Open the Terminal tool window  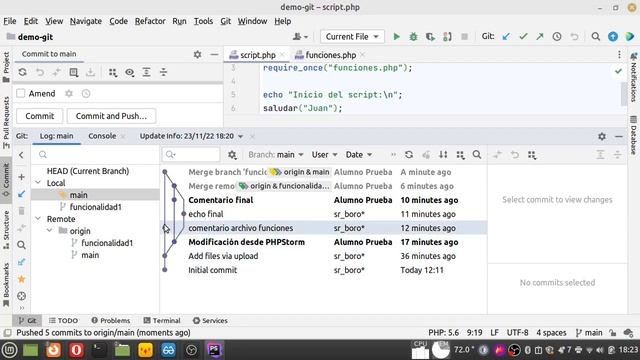click(162, 320)
